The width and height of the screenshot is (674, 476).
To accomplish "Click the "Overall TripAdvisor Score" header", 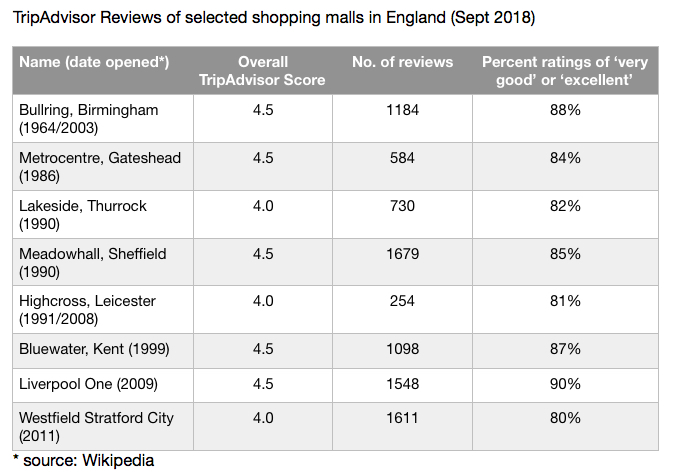I will tap(263, 71).
